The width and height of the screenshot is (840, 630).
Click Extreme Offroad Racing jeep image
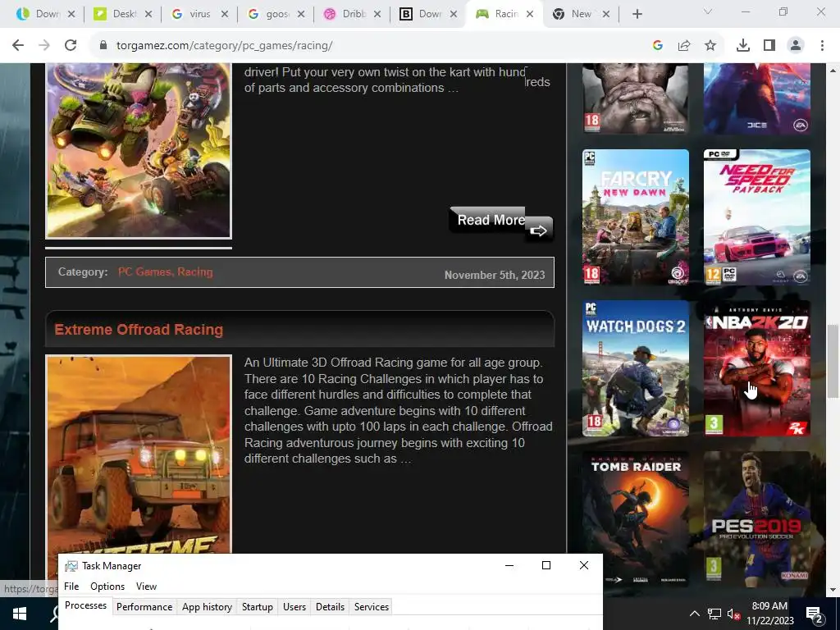[x=139, y=454]
